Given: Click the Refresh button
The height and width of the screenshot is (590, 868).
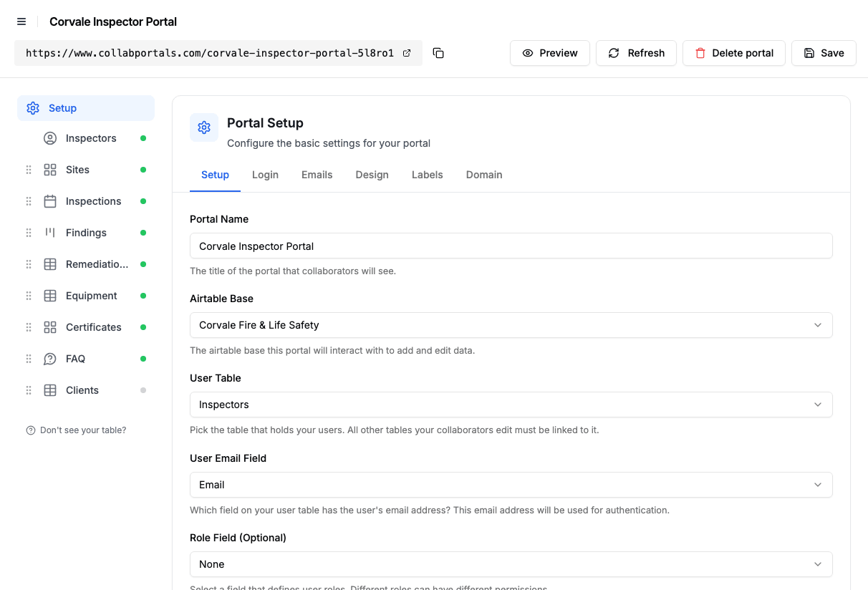Looking at the screenshot, I should pos(636,53).
